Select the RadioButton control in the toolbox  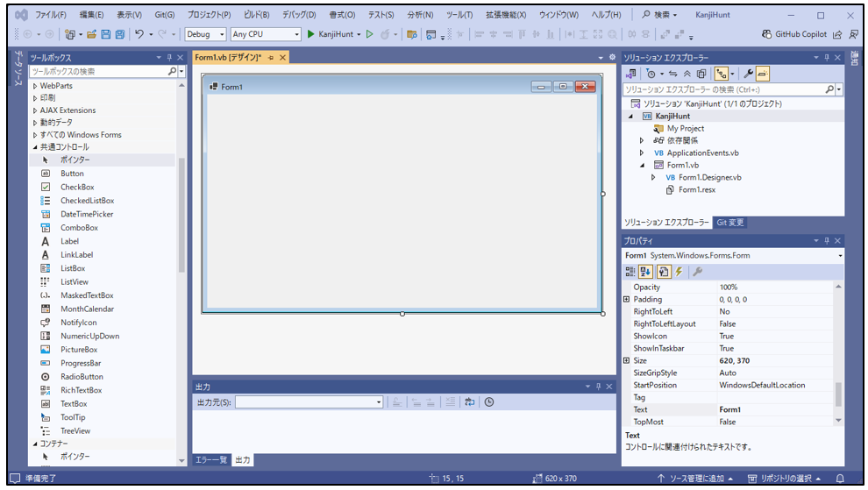coord(81,377)
